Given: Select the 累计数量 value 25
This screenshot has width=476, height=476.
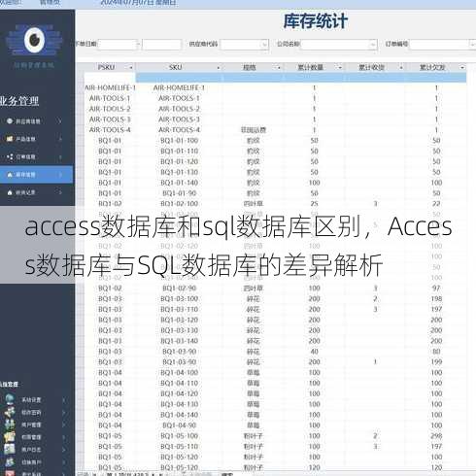Looking at the screenshot, I should pos(314,204).
